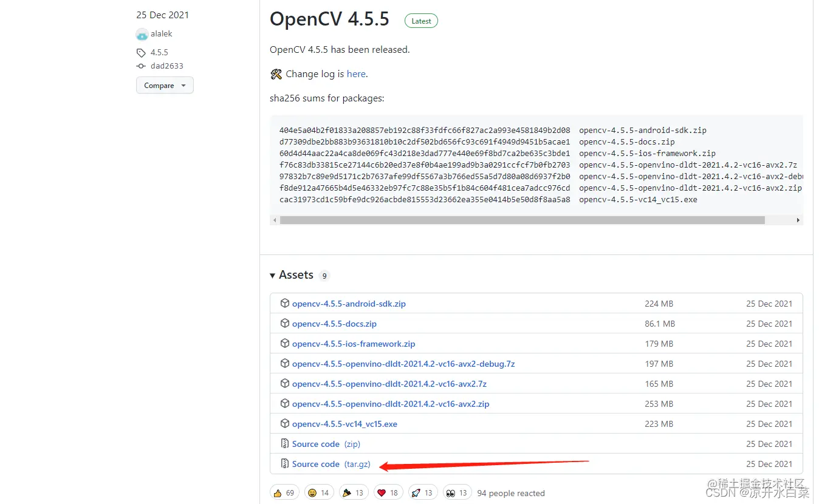Click the party popper reaction with 13
Viewport: 819px width, 504px height.
click(353, 492)
